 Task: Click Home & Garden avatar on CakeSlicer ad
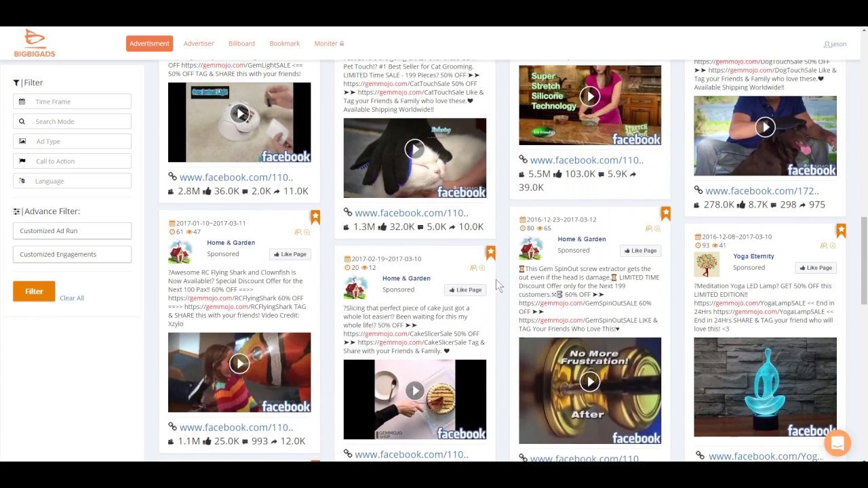pos(355,288)
